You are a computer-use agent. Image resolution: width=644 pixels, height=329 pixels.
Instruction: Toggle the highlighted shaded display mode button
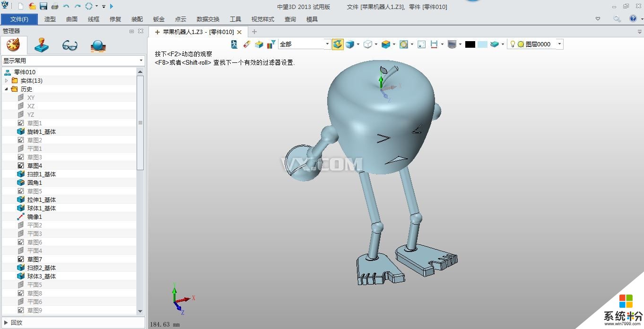[338, 44]
